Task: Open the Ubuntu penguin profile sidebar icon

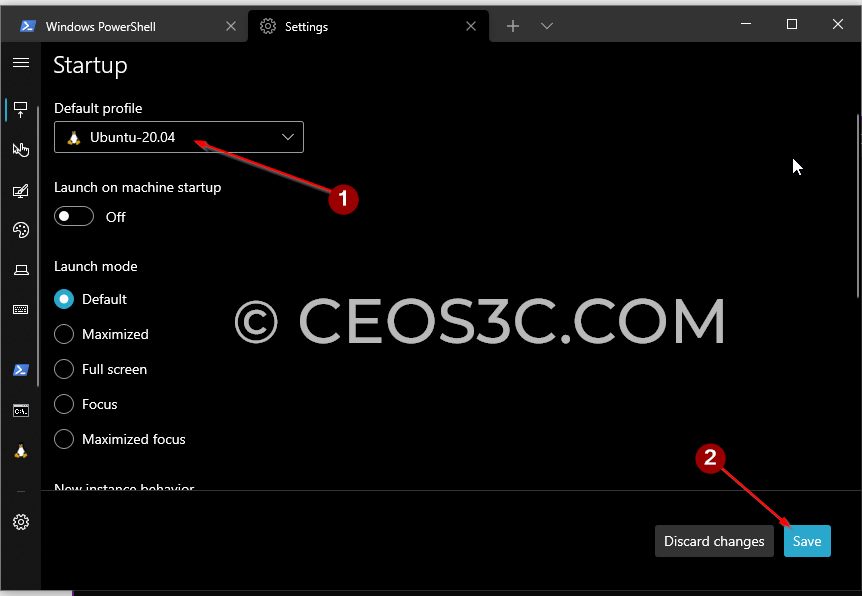Action: click(x=21, y=451)
